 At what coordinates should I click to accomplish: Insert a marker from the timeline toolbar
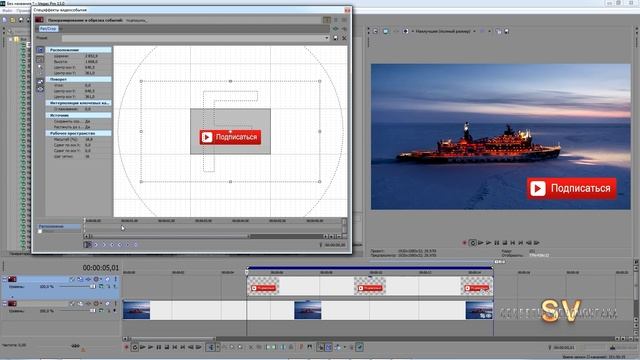point(301,347)
